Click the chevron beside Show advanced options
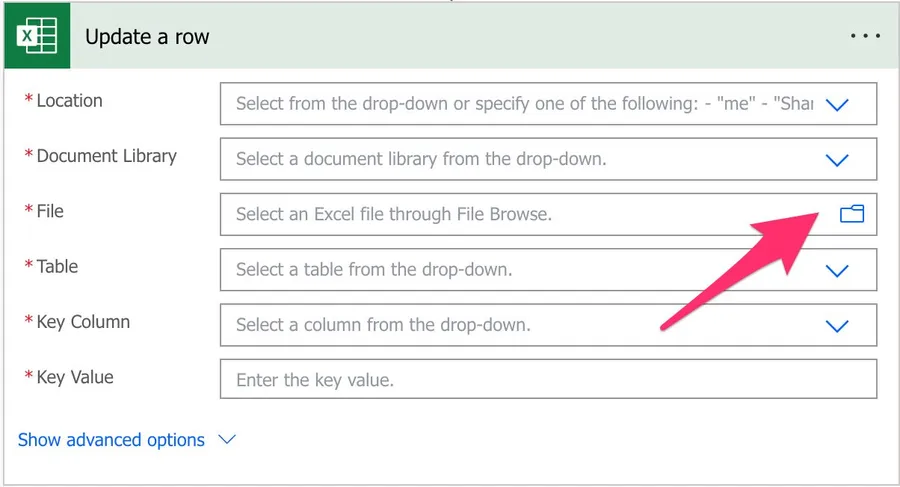This screenshot has height=487, width=900. click(x=226, y=440)
